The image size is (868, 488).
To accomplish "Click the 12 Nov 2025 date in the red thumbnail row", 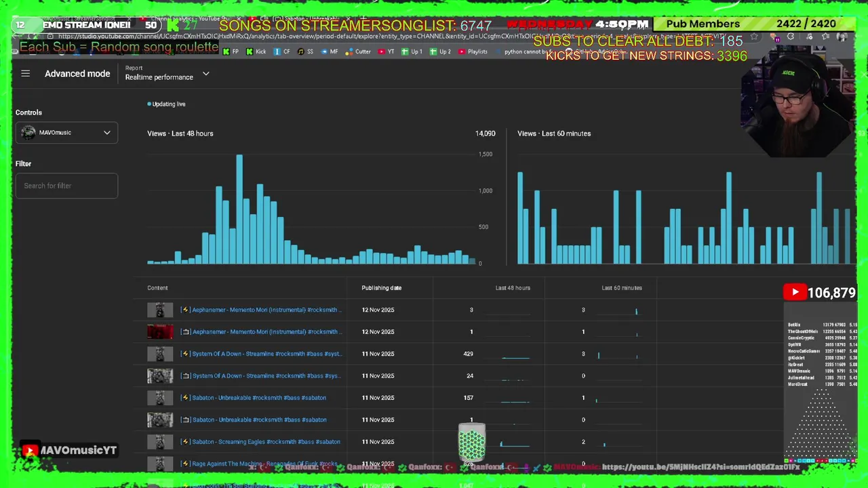I will pos(378,331).
